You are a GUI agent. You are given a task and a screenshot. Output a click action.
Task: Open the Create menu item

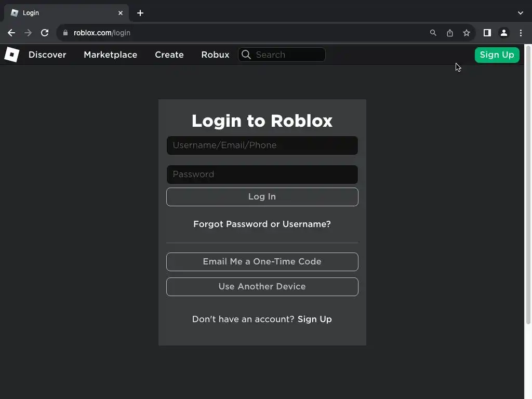(x=169, y=55)
